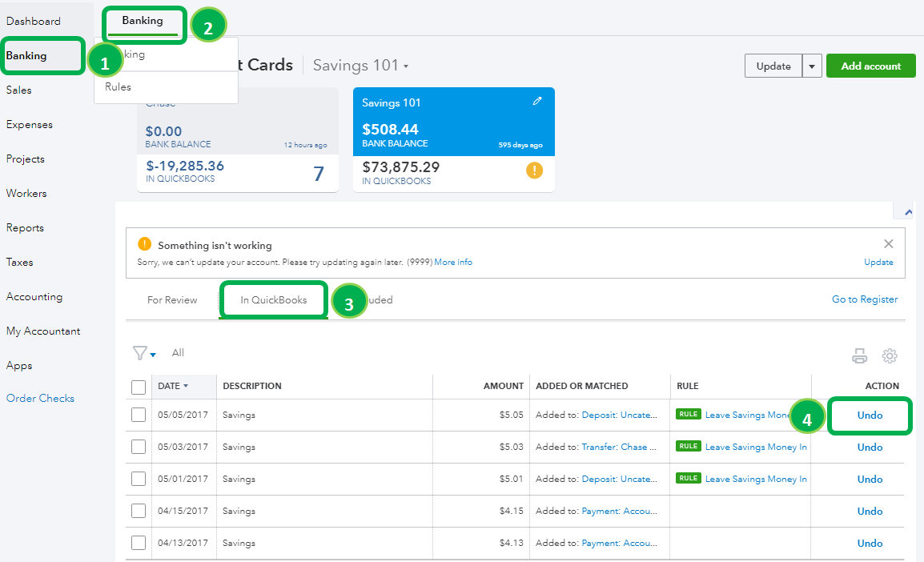Open the Order Checks link

click(41, 398)
